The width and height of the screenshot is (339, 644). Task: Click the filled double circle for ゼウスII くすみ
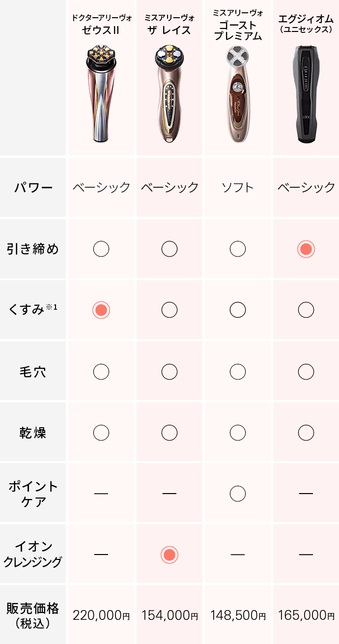coord(101,310)
